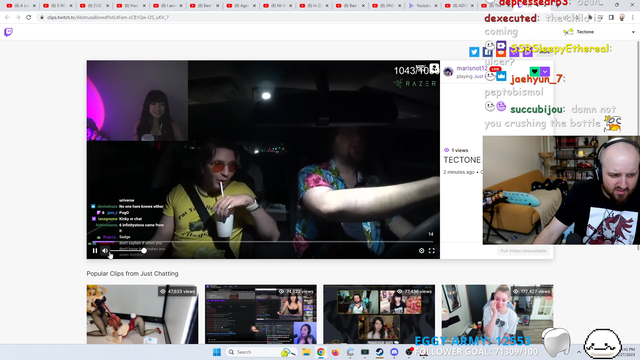The height and width of the screenshot is (360, 640).
Task: Share clip on Reddit
Action: [x=501, y=52]
